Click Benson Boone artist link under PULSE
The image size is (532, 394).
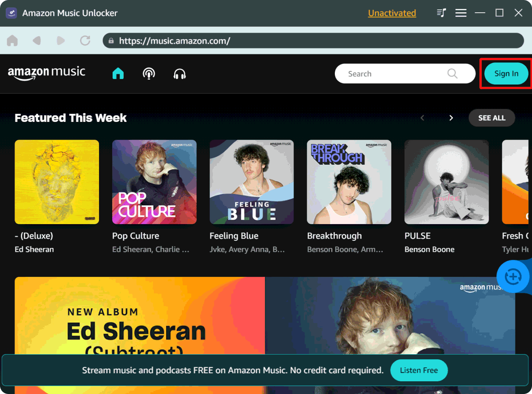coord(430,250)
